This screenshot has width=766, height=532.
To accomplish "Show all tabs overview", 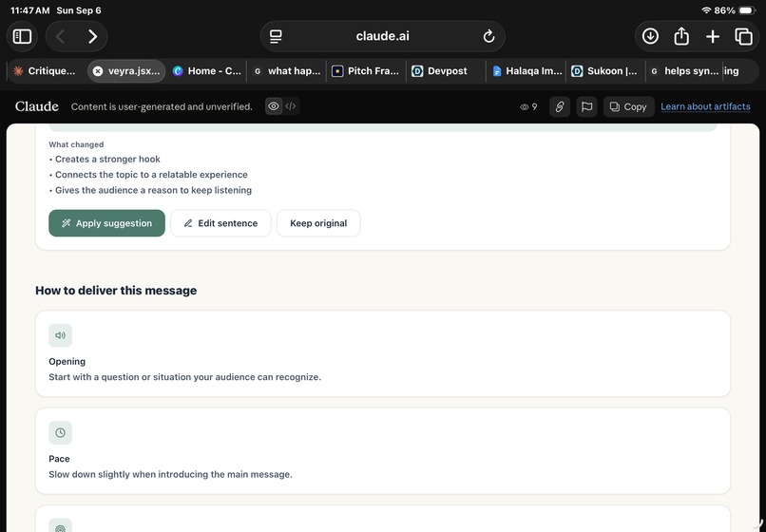I will point(743,37).
